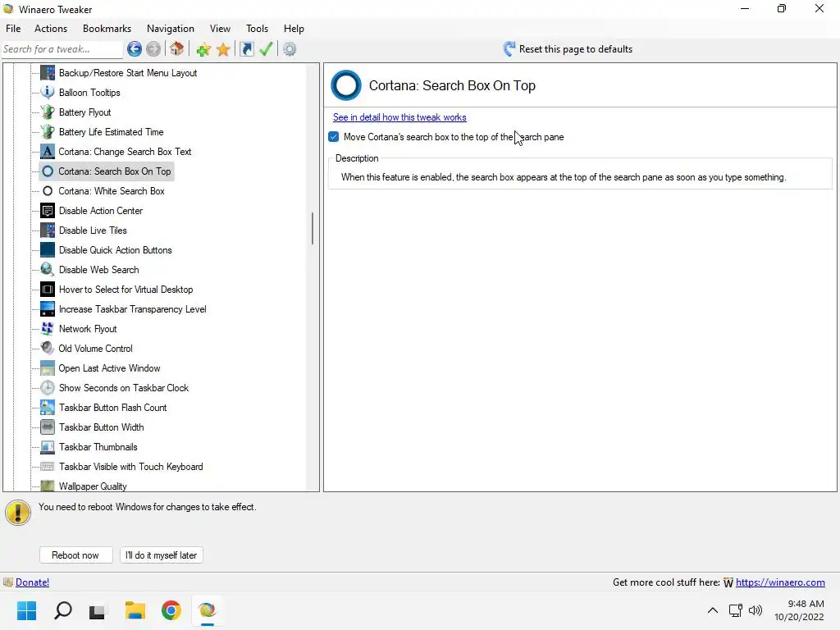Open See in detail how this tweak works link
The width and height of the screenshot is (840, 630).
399,117
